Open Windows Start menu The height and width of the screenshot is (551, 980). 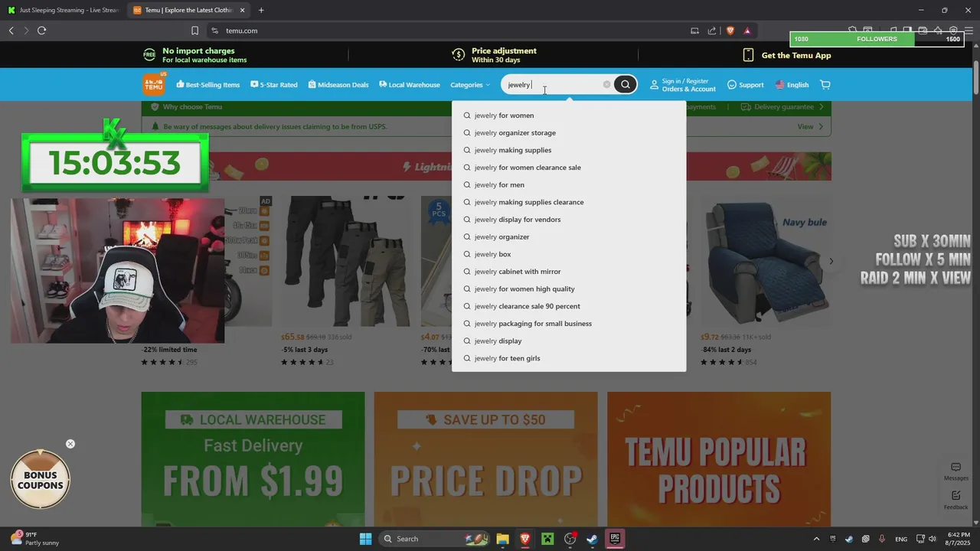click(365, 539)
